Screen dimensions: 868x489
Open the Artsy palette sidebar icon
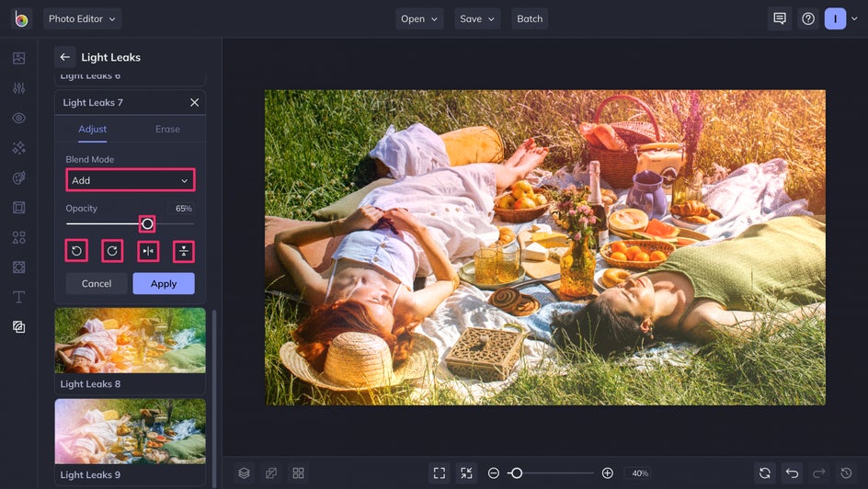(18, 177)
